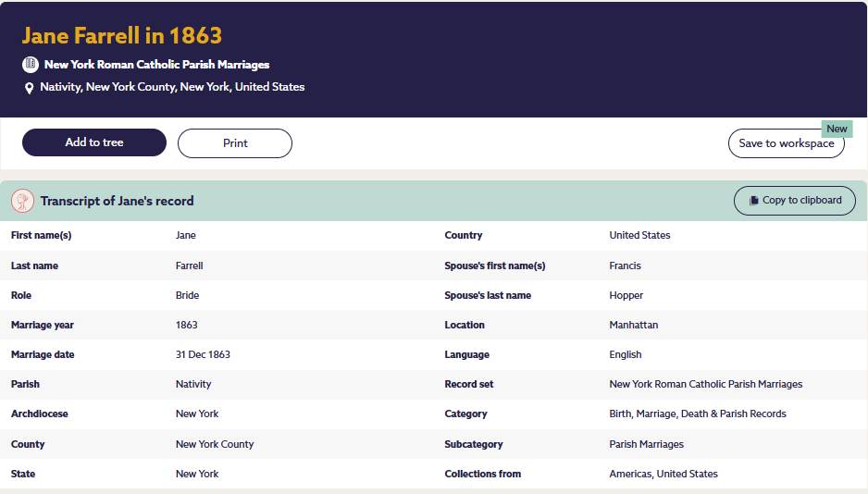The height and width of the screenshot is (494, 868).
Task: Click the Parish field label
Action: click(25, 384)
